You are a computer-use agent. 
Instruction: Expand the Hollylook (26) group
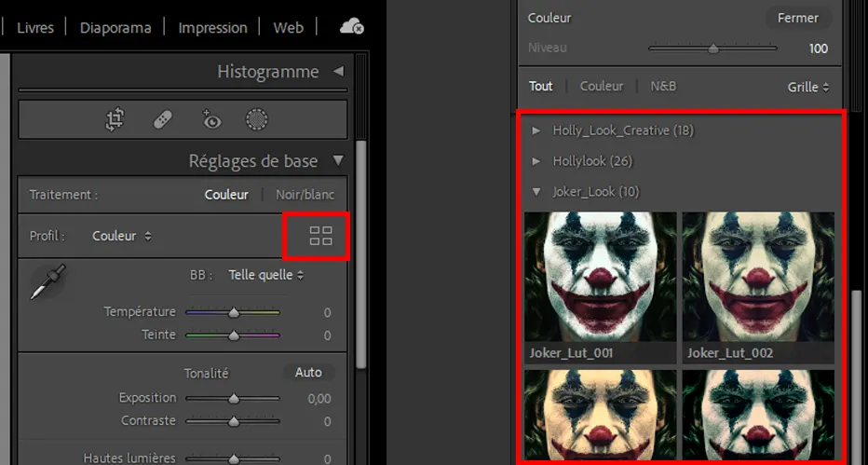point(536,161)
